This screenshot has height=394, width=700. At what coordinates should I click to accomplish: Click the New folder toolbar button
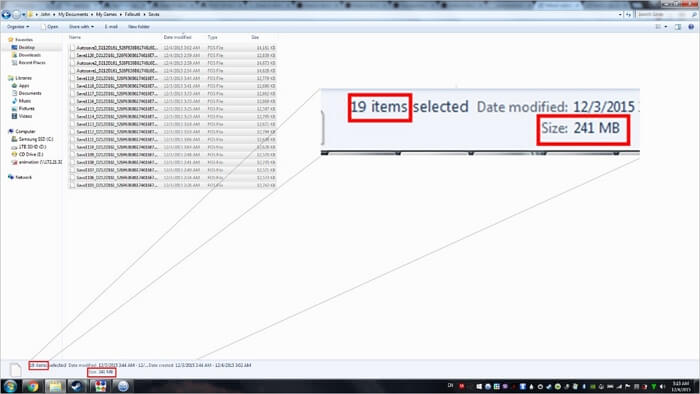tap(139, 27)
